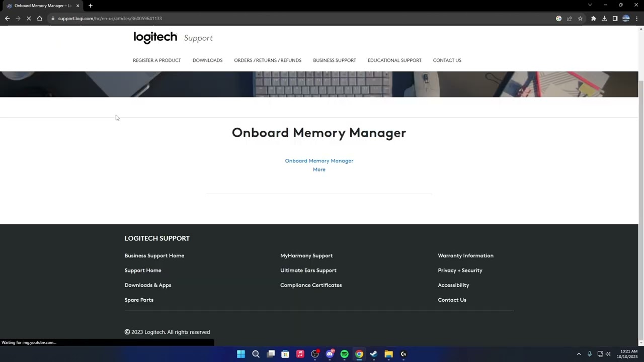Open Compliance Certificates footer link
The width and height of the screenshot is (644, 362).
[311, 285]
